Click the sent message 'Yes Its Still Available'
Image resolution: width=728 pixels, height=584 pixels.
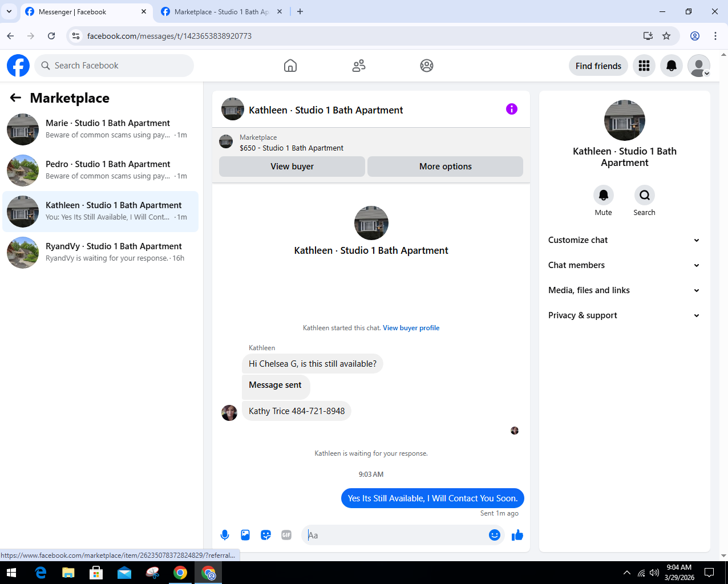tap(432, 498)
